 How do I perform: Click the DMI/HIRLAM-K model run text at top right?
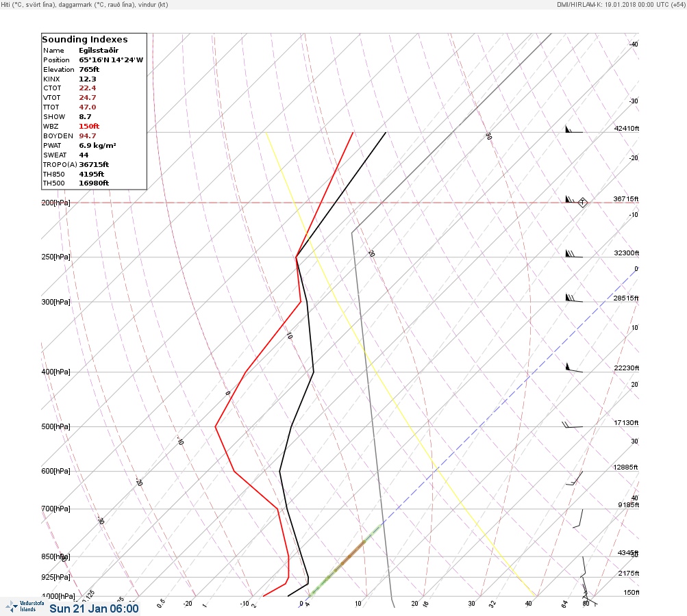tap(621, 5)
